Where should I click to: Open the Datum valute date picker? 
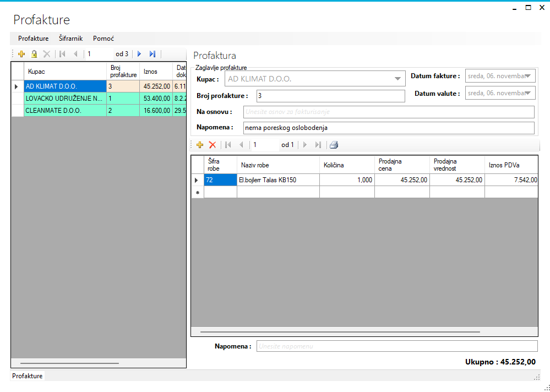529,93
